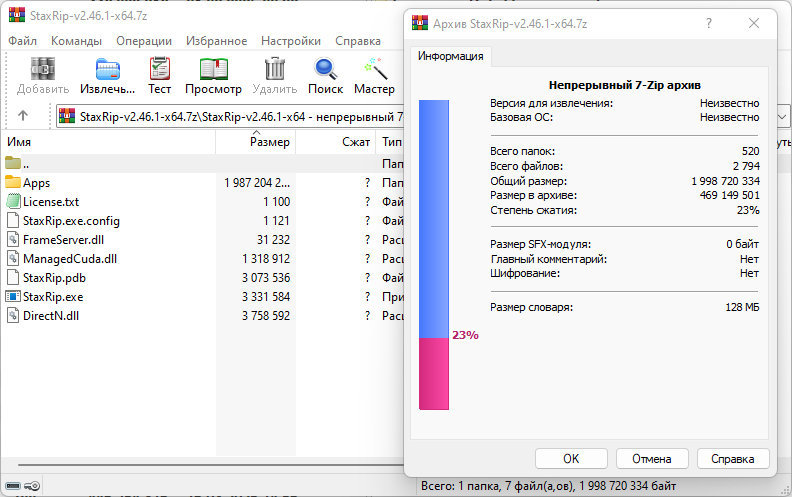Click the key password icon in status bar

click(32, 486)
